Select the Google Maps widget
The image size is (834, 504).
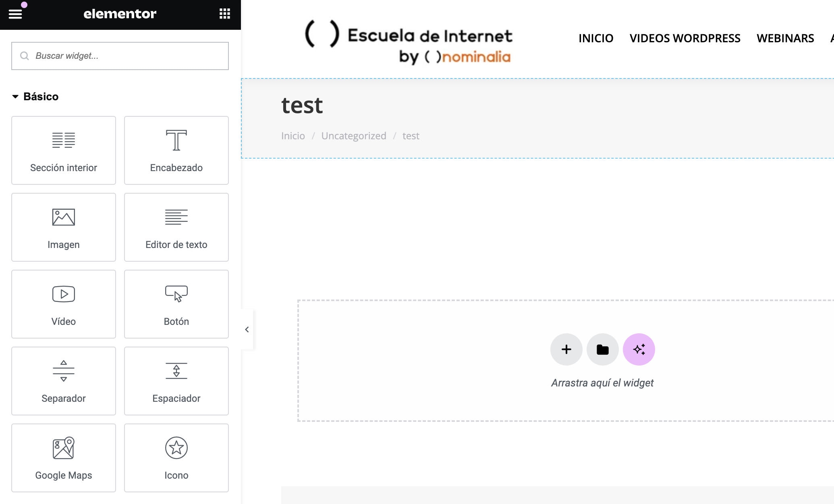(x=64, y=458)
